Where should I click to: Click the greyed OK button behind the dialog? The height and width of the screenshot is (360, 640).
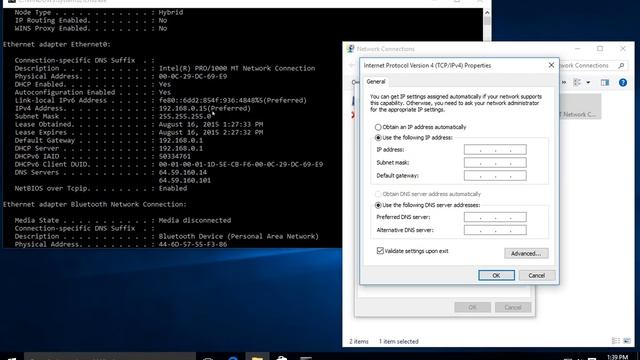[x=472, y=307]
